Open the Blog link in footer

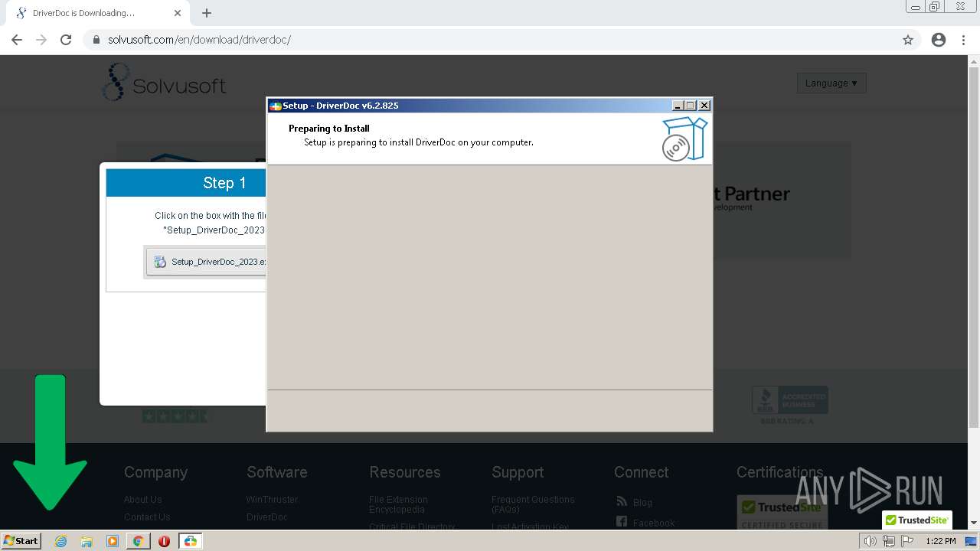[642, 503]
